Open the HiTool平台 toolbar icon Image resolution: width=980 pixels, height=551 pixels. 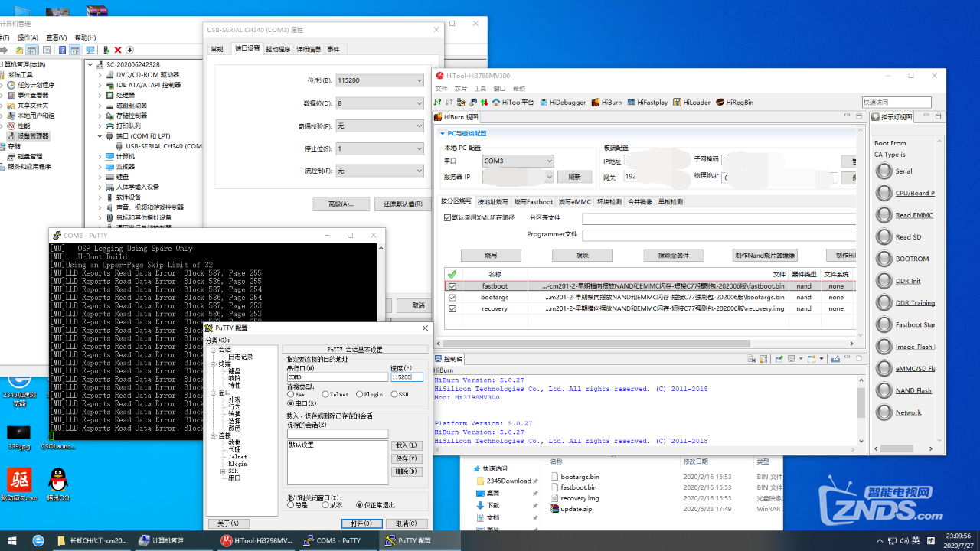[x=513, y=102]
